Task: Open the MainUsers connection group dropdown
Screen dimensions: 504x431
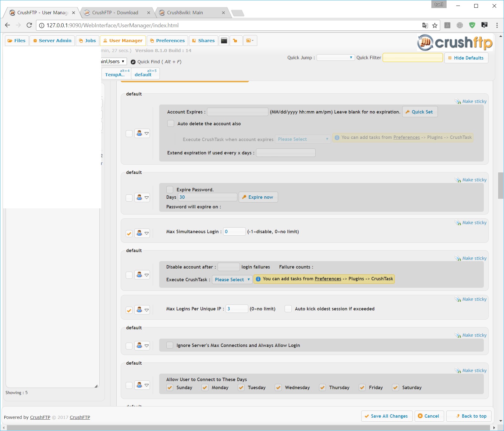Action: (x=114, y=61)
